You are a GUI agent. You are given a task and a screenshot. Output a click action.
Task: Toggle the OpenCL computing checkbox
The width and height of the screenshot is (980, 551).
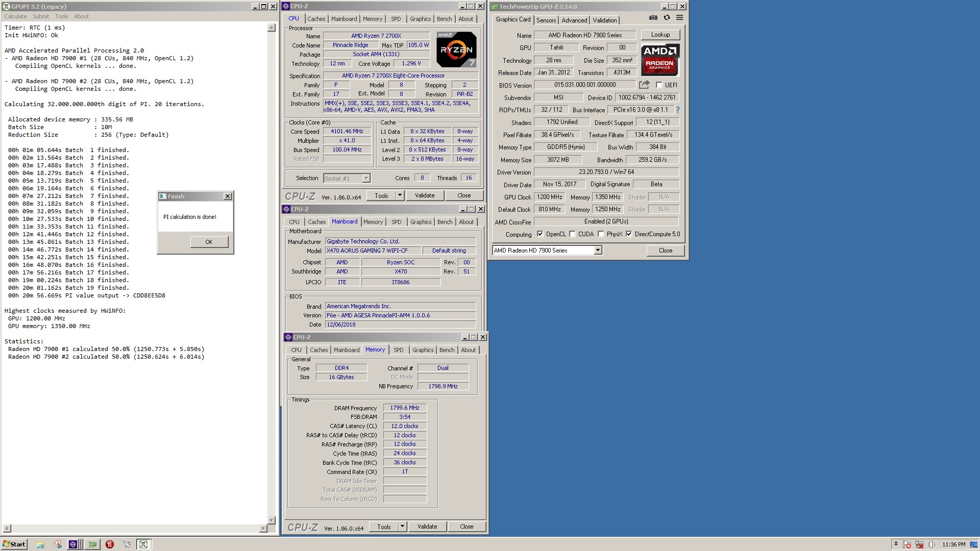[540, 234]
